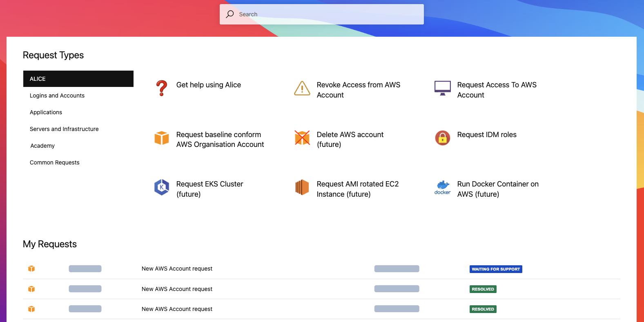Click the crossed-out box Delete account icon
This screenshot has width=644, height=322.
pyautogui.click(x=302, y=138)
